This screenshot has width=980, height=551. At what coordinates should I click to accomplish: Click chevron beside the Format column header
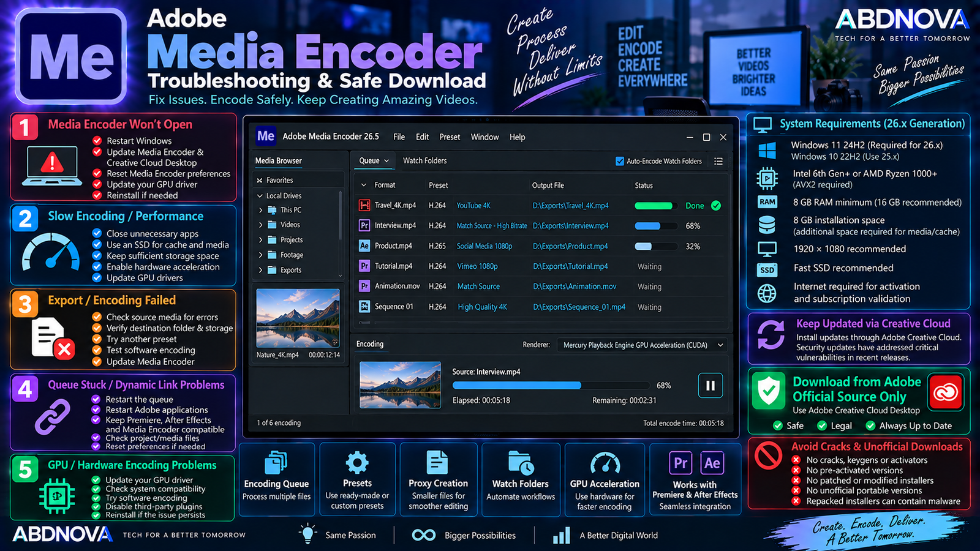tap(364, 185)
